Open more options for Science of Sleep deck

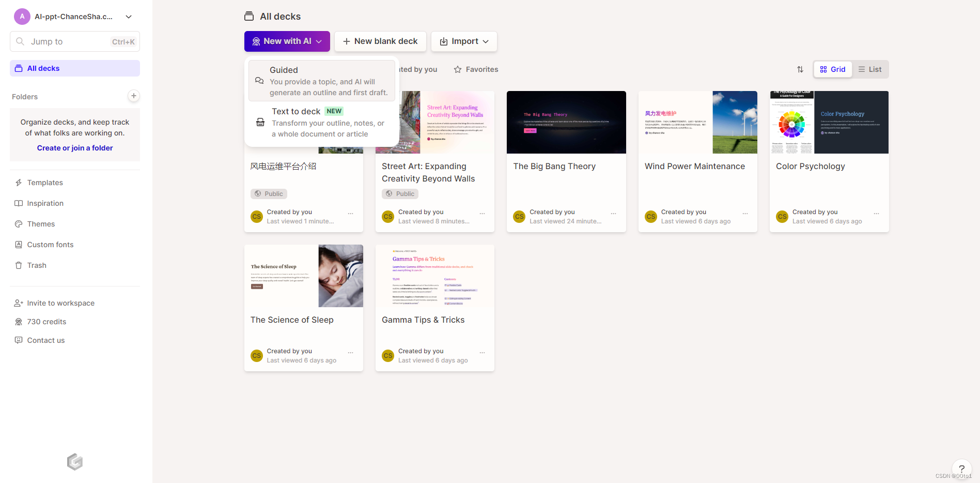(x=351, y=352)
